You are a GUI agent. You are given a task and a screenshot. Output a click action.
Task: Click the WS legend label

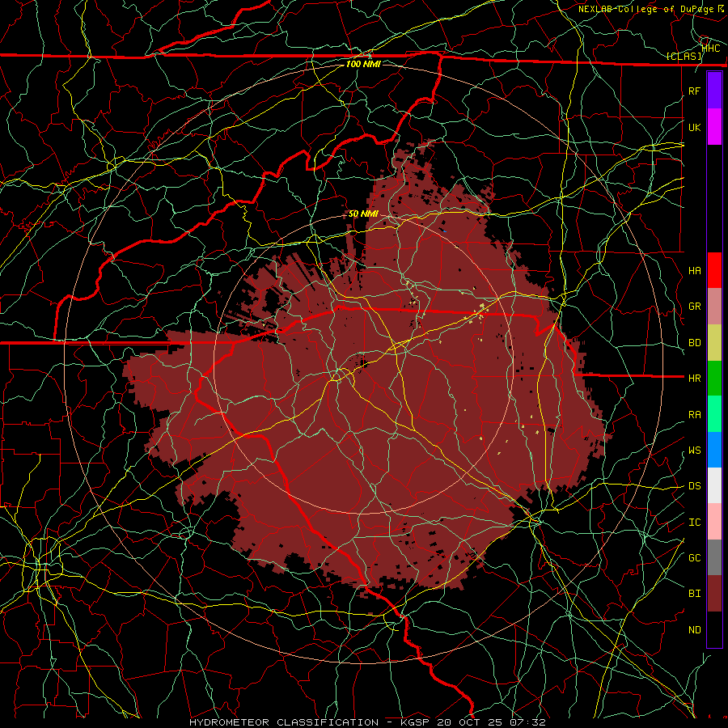(x=695, y=451)
